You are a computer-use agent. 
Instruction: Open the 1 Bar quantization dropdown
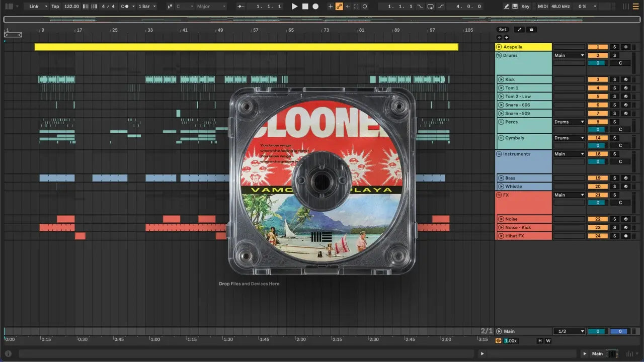click(147, 7)
